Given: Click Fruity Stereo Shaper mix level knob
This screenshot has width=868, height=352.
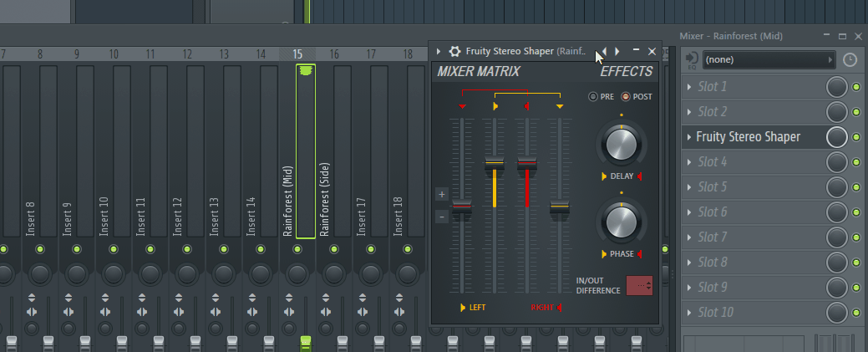Looking at the screenshot, I should [x=837, y=137].
